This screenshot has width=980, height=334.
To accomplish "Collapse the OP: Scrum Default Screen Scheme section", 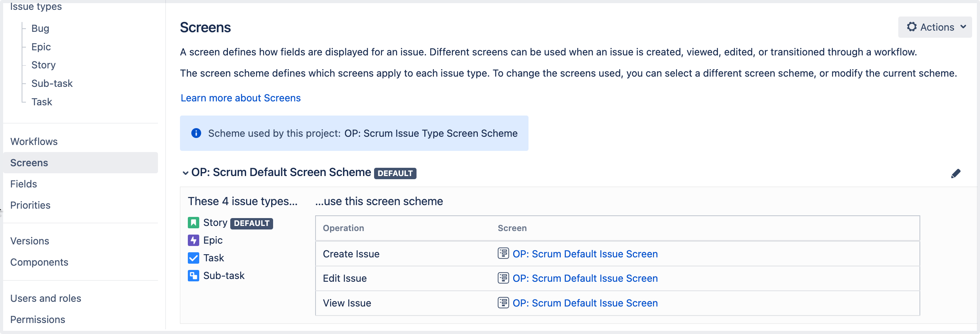I will [185, 173].
